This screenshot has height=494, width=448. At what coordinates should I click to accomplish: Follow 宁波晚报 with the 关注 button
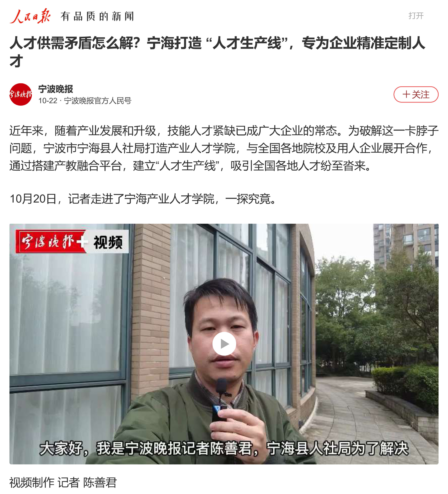[416, 94]
